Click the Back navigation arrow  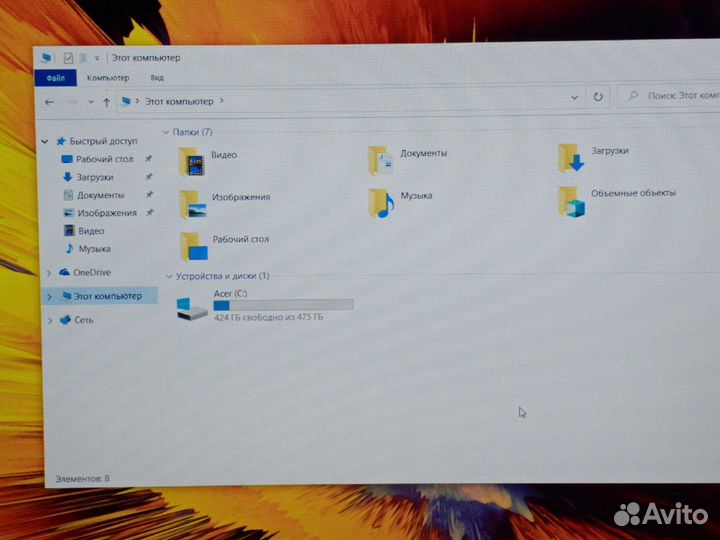click(x=49, y=102)
